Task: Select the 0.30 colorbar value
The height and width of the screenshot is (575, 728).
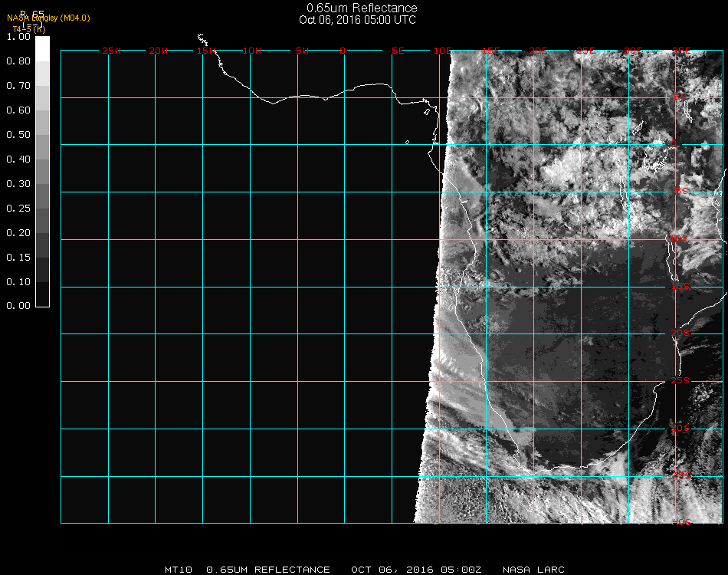Action: pyautogui.click(x=18, y=185)
